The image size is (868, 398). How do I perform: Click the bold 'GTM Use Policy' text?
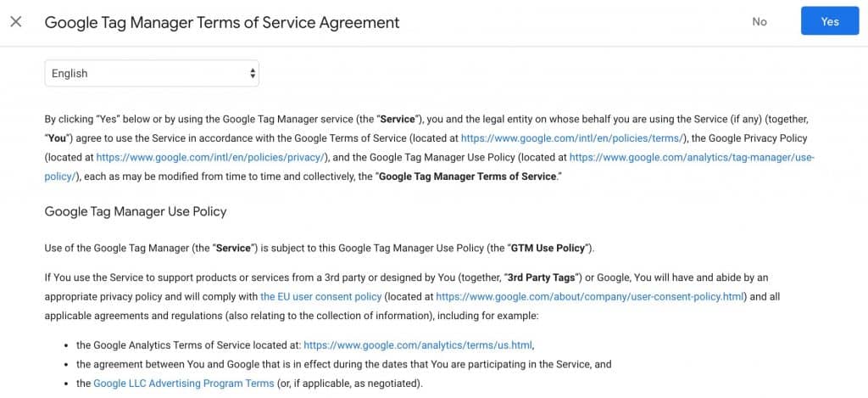pos(548,249)
